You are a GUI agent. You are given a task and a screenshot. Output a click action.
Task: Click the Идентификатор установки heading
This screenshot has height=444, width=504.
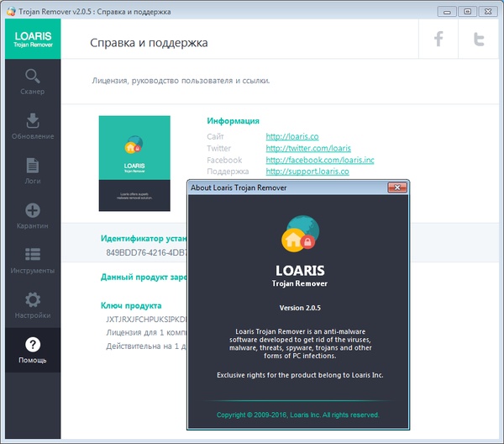tap(144, 239)
